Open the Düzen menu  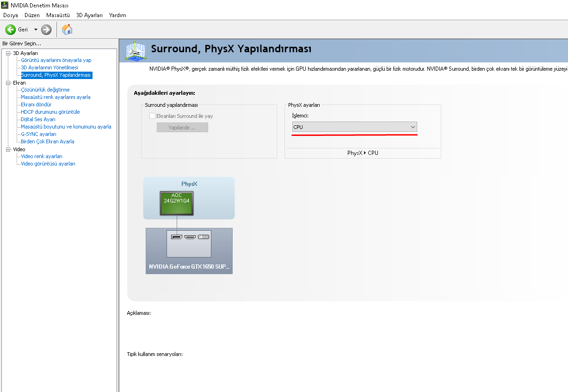[32, 15]
